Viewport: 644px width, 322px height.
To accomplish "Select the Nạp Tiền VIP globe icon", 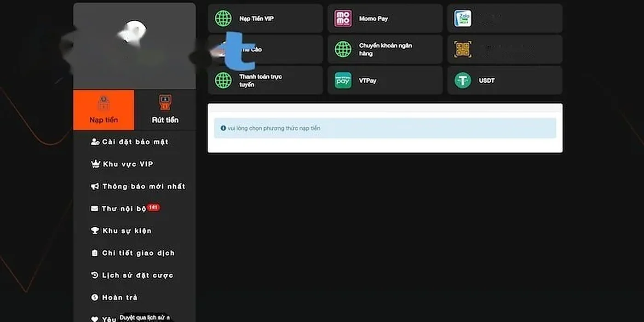I will [224, 18].
